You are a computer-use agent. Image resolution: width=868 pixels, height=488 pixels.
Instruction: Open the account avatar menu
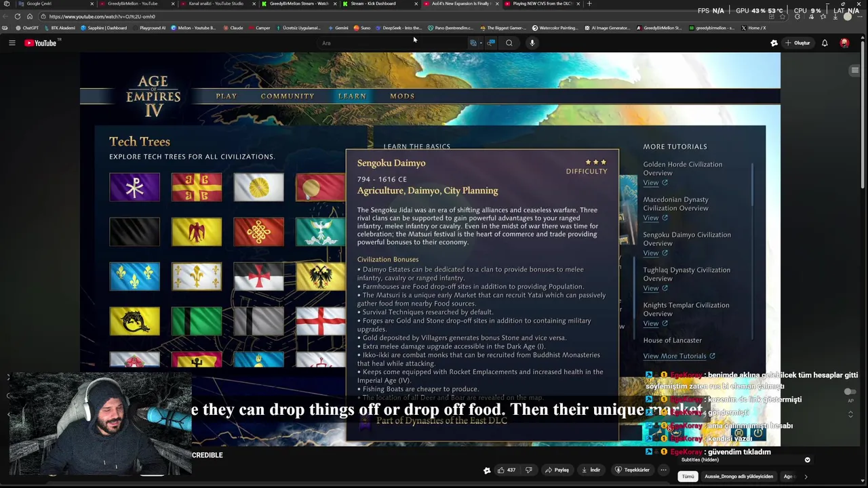[844, 43]
